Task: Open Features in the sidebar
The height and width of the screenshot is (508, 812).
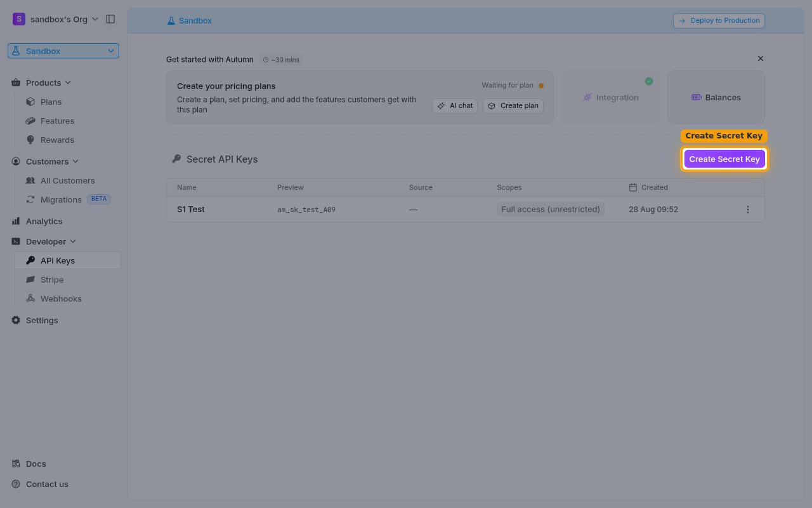Action: click(57, 121)
